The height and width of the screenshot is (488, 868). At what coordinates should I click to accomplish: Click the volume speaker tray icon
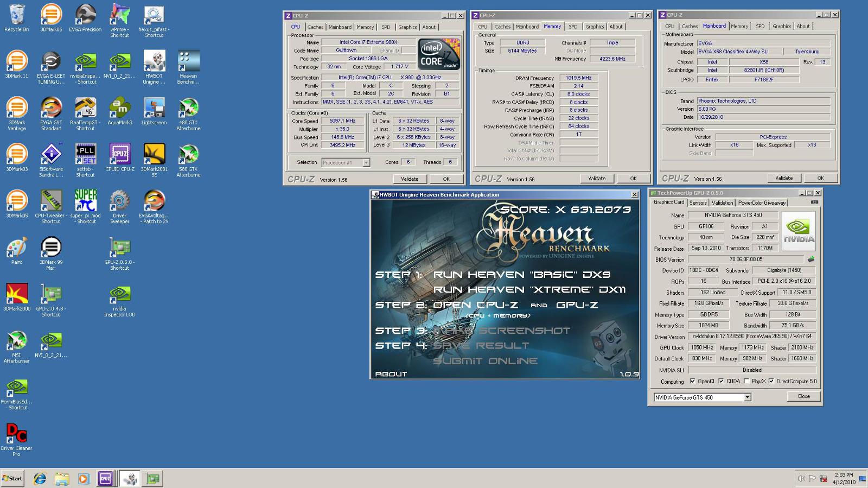pos(801,479)
